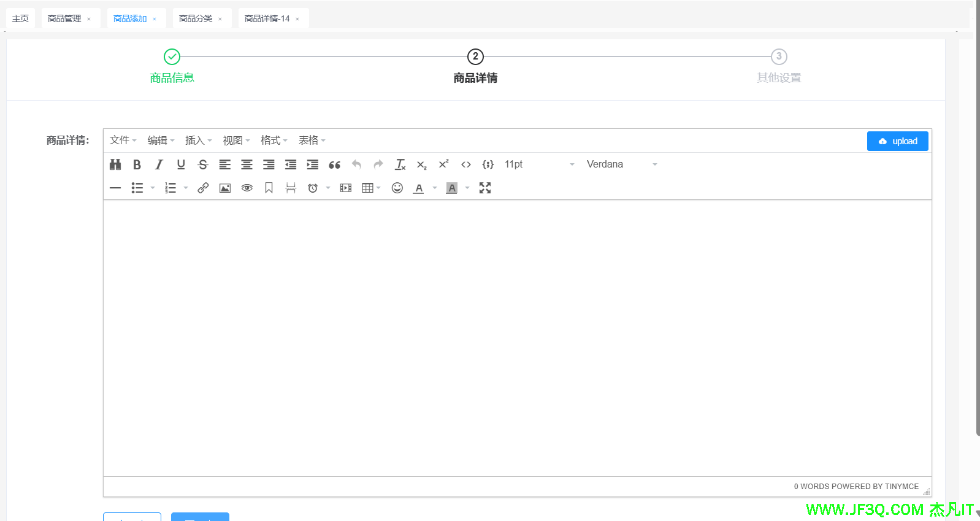Toggle fullscreen editor mode
Image resolution: width=980 pixels, height=521 pixels.
pos(485,188)
